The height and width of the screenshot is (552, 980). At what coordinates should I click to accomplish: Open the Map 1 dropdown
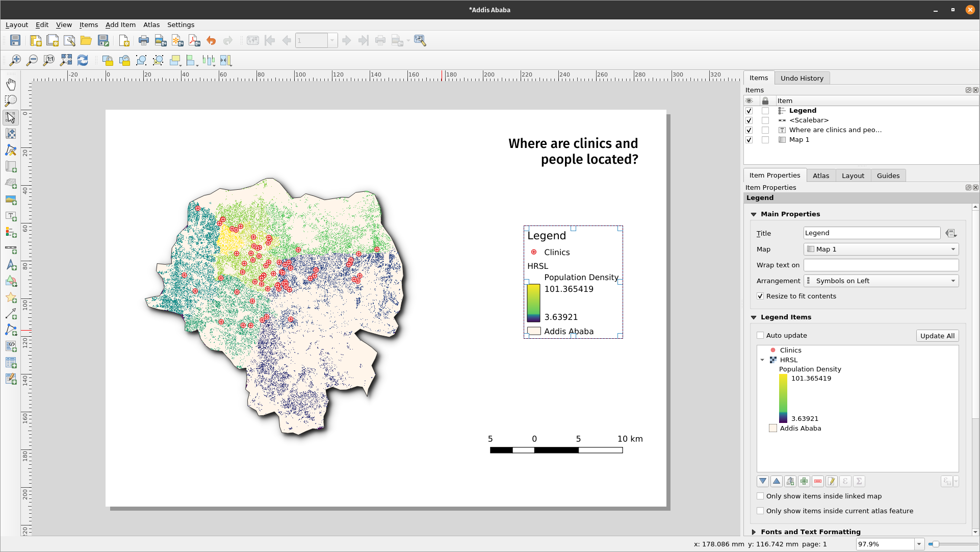point(881,249)
